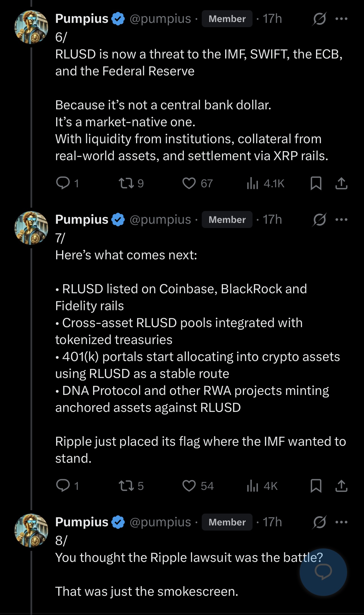Click Member badge on 7/ tweet
Image resolution: width=364 pixels, height=615 pixels.
(x=227, y=220)
